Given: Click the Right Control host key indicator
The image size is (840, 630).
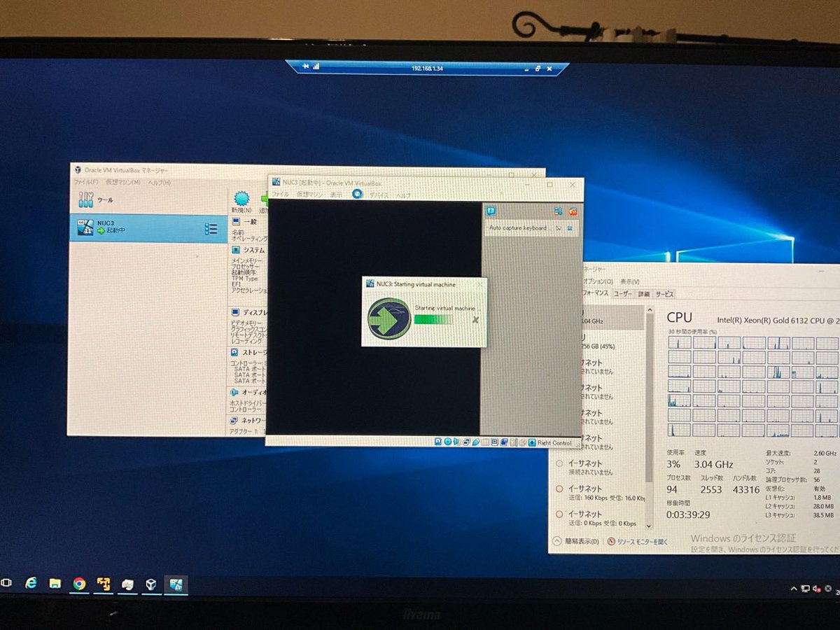Looking at the screenshot, I should [554, 442].
